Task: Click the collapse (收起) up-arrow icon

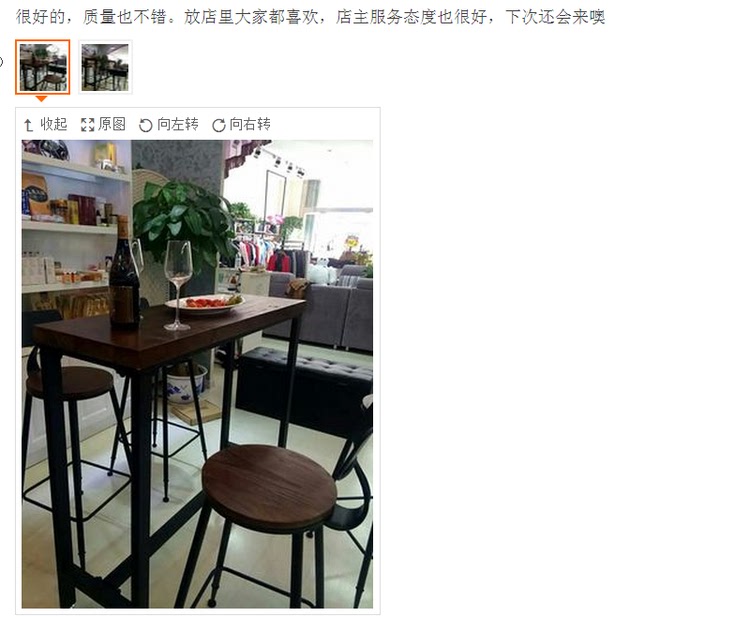Action: coord(28,125)
